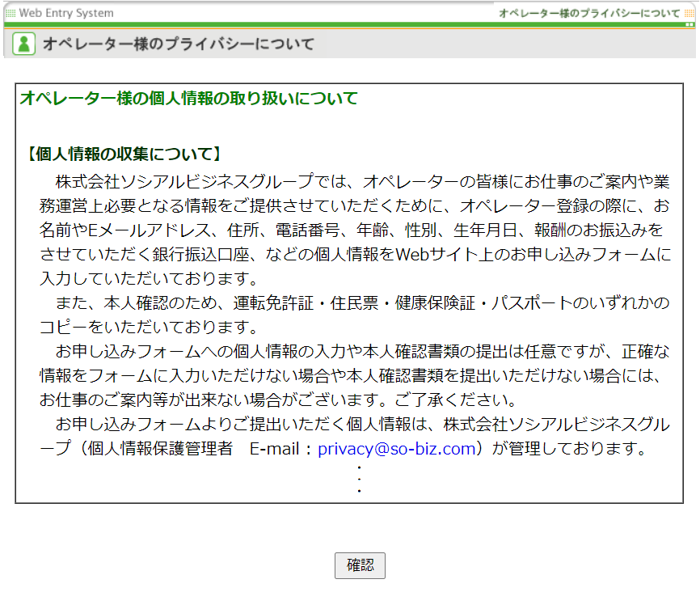Click the line 入力していただいております。

click(149, 278)
